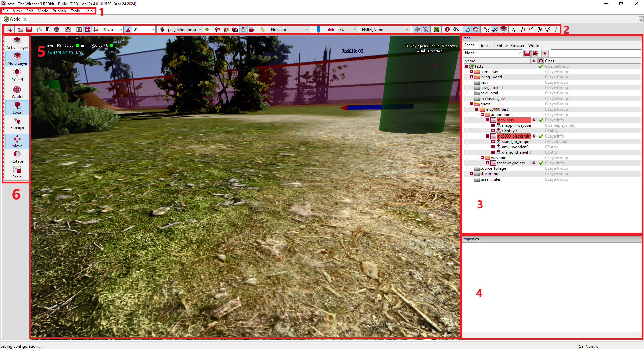Click the muted speaker sound icon

[x=417, y=29]
